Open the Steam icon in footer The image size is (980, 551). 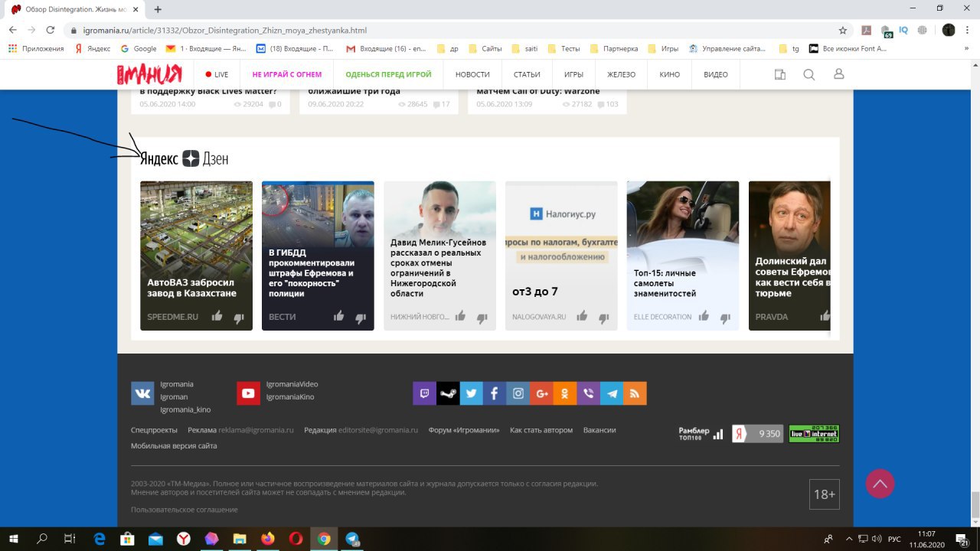click(448, 393)
